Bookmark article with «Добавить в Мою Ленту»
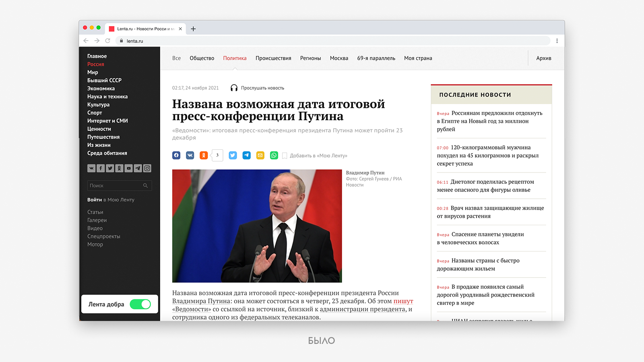The width and height of the screenshot is (644, 362). (315, 156)
